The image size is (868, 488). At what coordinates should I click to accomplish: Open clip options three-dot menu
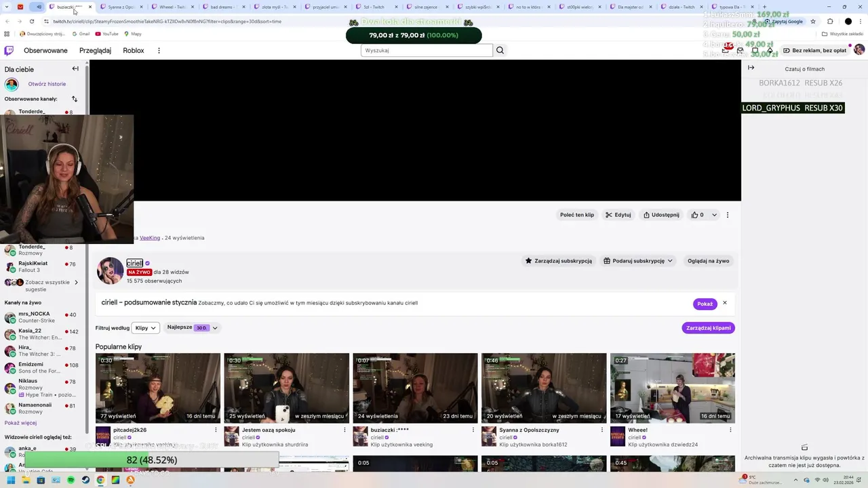pyautogui.click(x=728, y=215)
